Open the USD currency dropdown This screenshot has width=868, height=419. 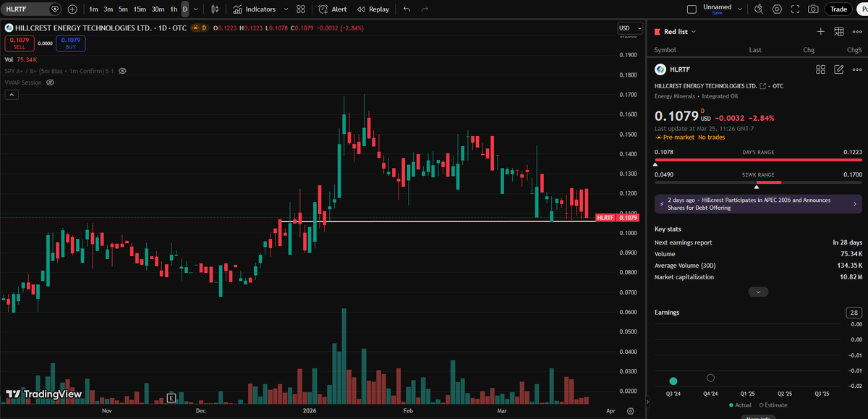(629, 28)
